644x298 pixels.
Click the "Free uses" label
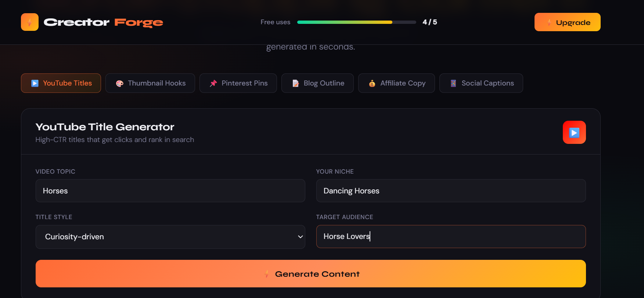point(276,22)
